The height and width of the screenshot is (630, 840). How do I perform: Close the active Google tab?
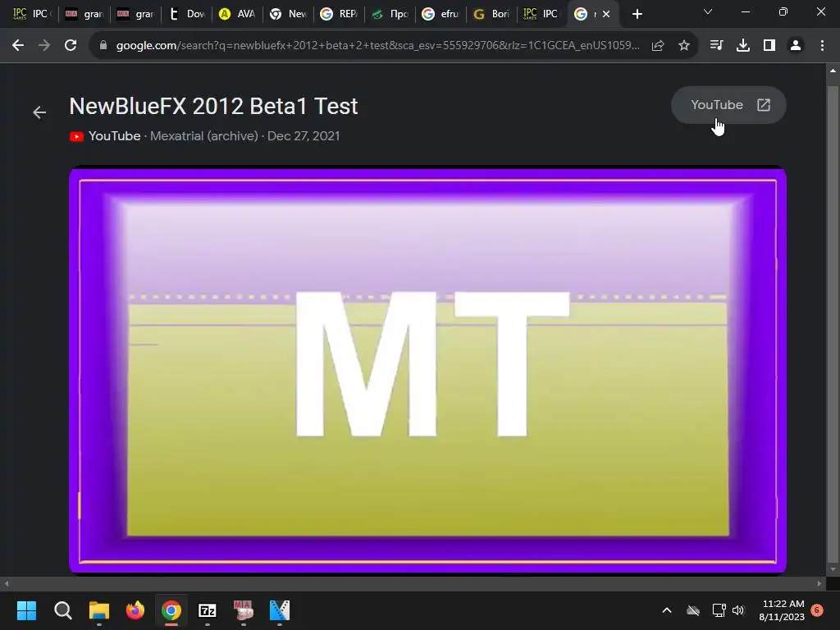(x=606, y=14)
